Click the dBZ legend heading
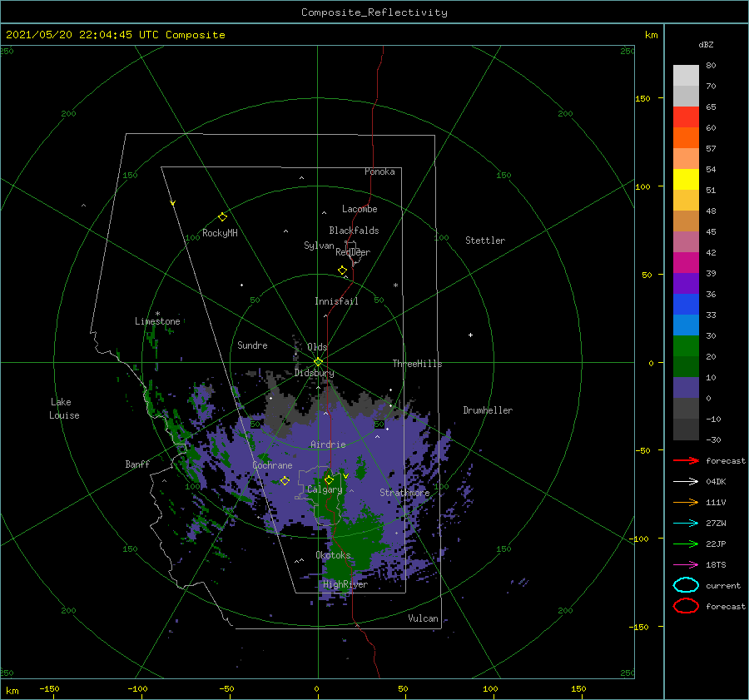 point(706,44)
